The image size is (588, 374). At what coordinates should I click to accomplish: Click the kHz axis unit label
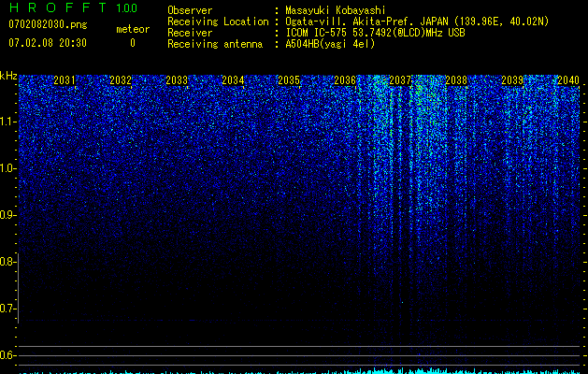pyautogui.click(x=8, y=76)
